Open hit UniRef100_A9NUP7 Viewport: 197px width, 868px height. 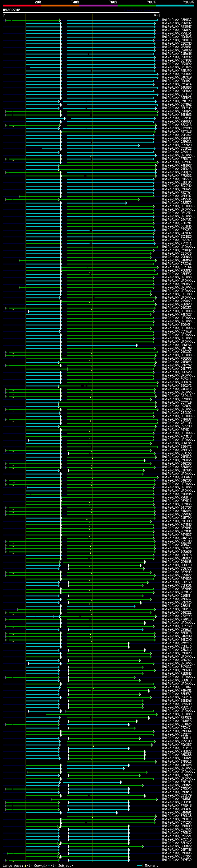click(177, 30)
